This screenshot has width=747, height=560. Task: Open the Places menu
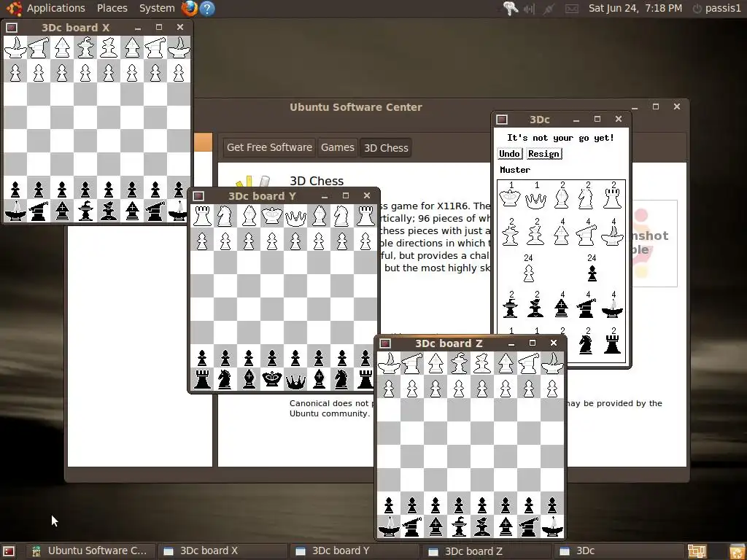click(x=112, y=8)
